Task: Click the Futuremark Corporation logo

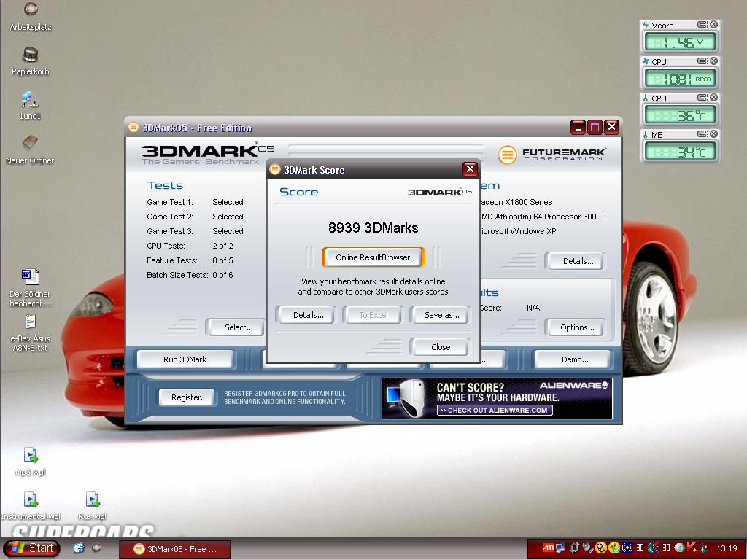Action: [551, 155]
